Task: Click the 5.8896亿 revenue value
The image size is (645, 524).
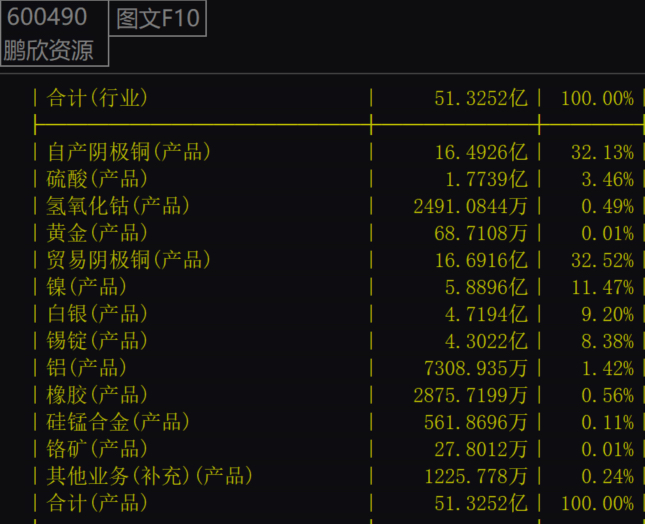Action: point(486,288)
